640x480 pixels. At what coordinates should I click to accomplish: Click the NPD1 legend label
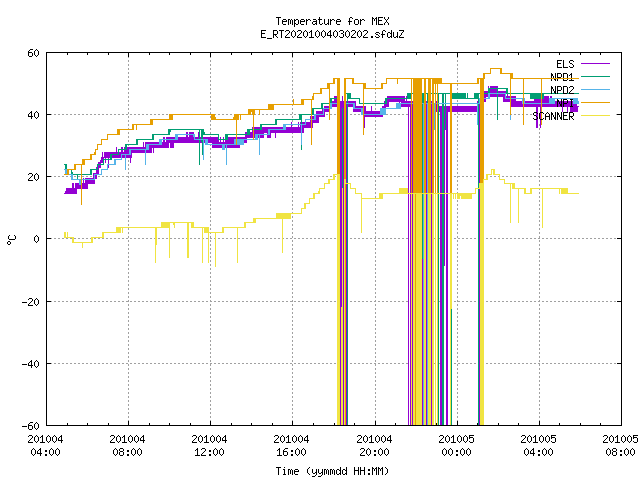click(562, 77)
